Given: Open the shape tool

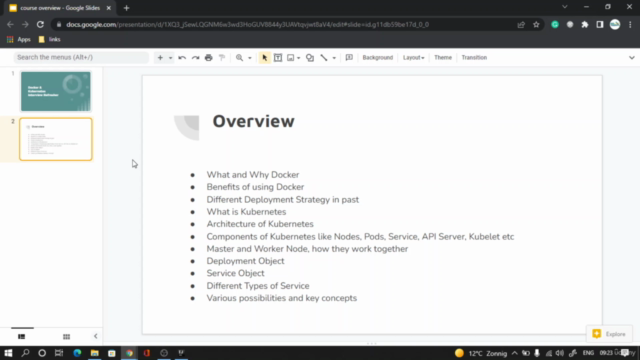Looking at the screenshot, I should (x=310, y=58).
